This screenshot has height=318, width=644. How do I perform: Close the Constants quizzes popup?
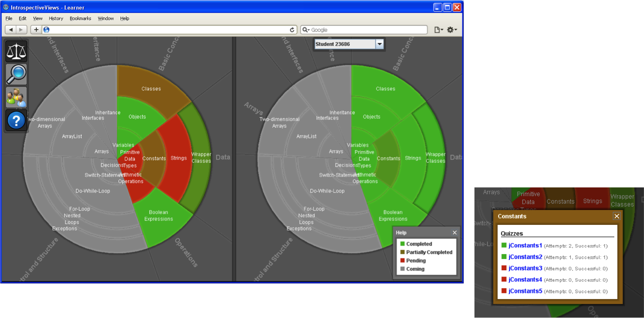click(617, 216)
